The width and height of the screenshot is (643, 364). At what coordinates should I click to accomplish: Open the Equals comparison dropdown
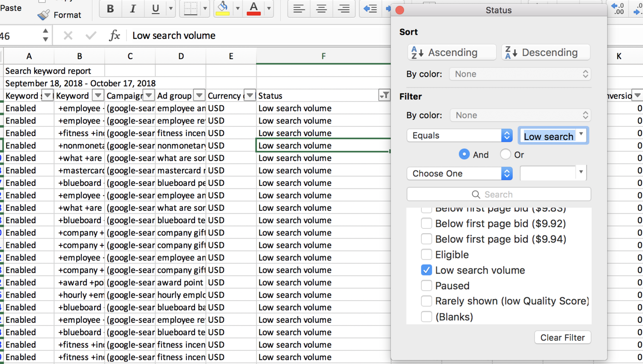(459, 135)
